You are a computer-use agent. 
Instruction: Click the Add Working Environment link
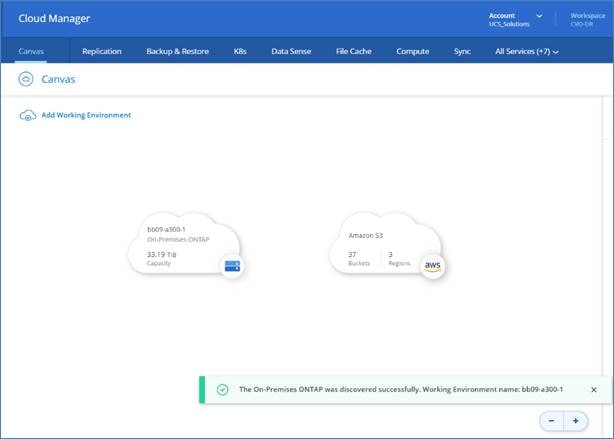click(86, 115)
